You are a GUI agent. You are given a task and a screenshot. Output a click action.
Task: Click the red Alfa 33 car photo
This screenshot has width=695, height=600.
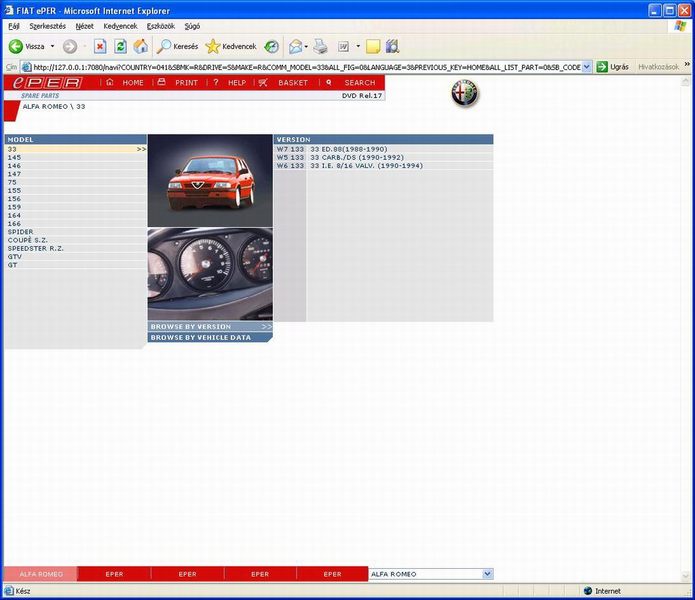210,180
